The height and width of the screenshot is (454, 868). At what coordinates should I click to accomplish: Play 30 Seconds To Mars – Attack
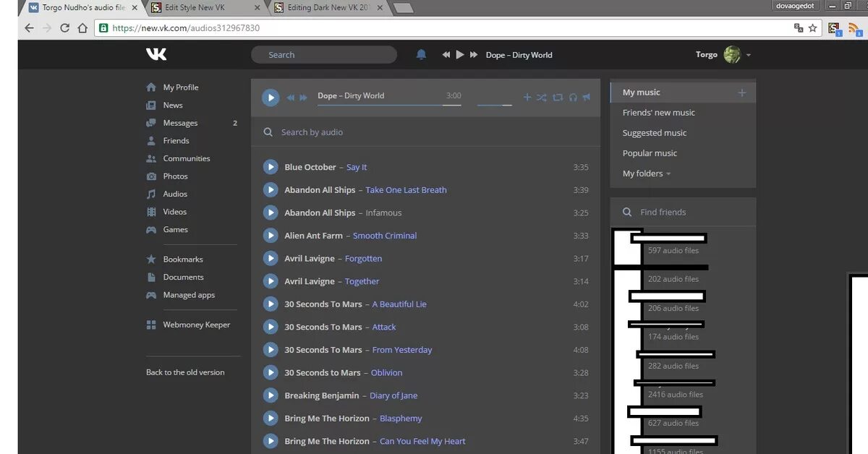(271, 327)
